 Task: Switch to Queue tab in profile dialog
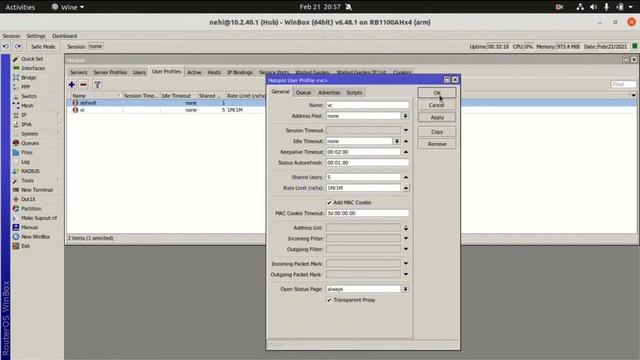tap(303, 93)
